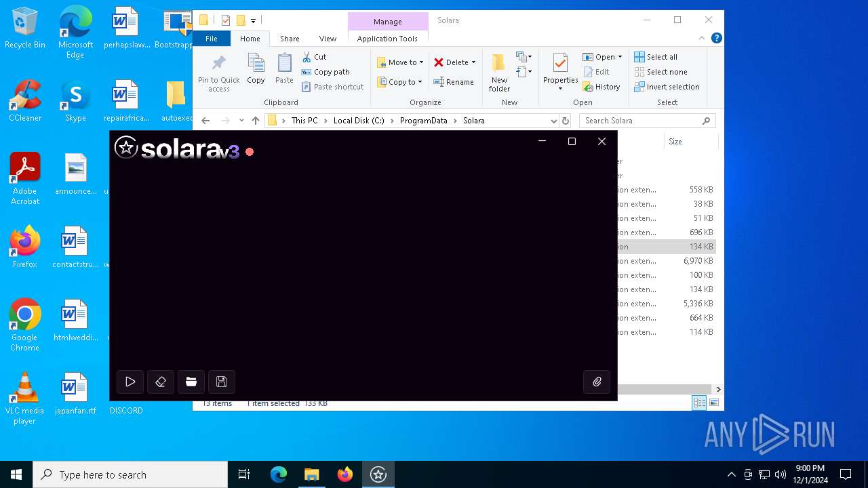Click Explorer horizontal scrollbar right arrow

pos(718,389)
